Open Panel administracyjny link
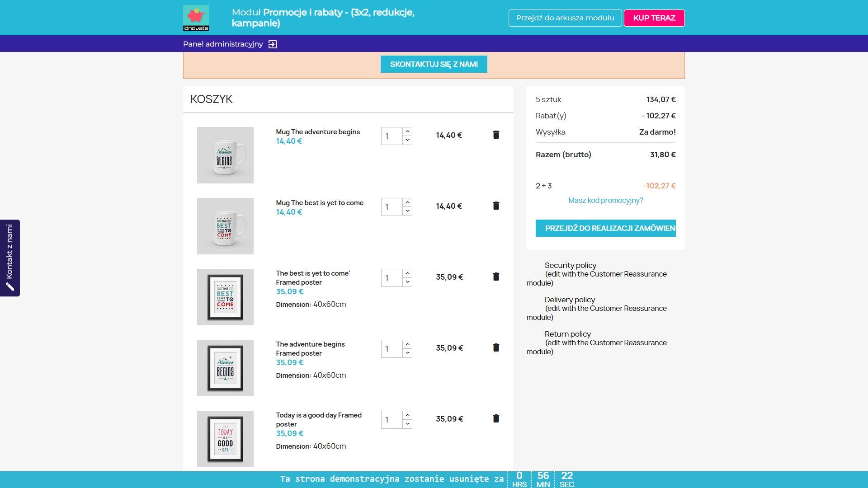 click(223, 44)
